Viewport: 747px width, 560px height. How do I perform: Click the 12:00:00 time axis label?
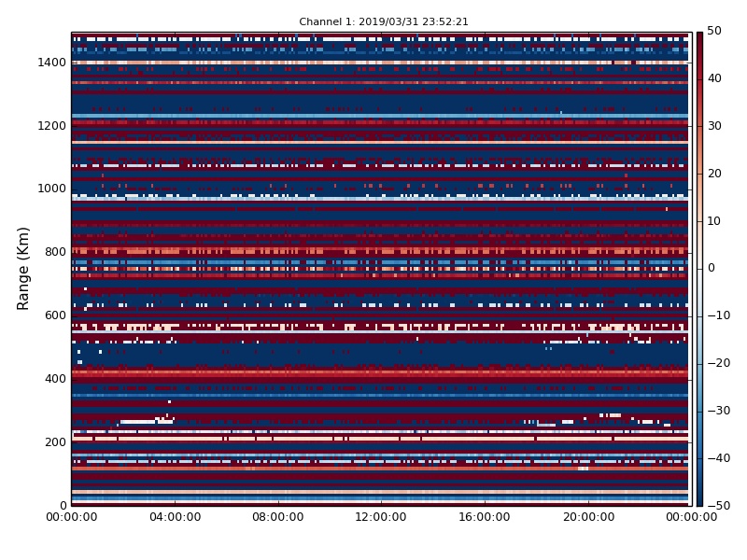pos(381,517)
